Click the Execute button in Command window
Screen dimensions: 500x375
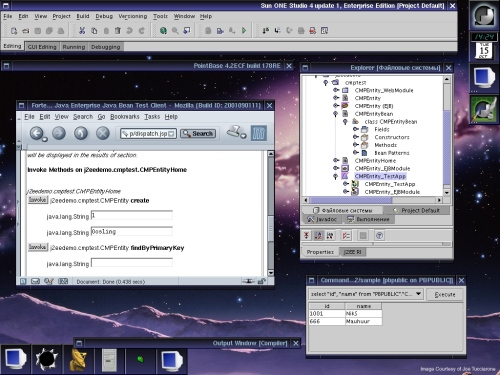click(445, 294)
